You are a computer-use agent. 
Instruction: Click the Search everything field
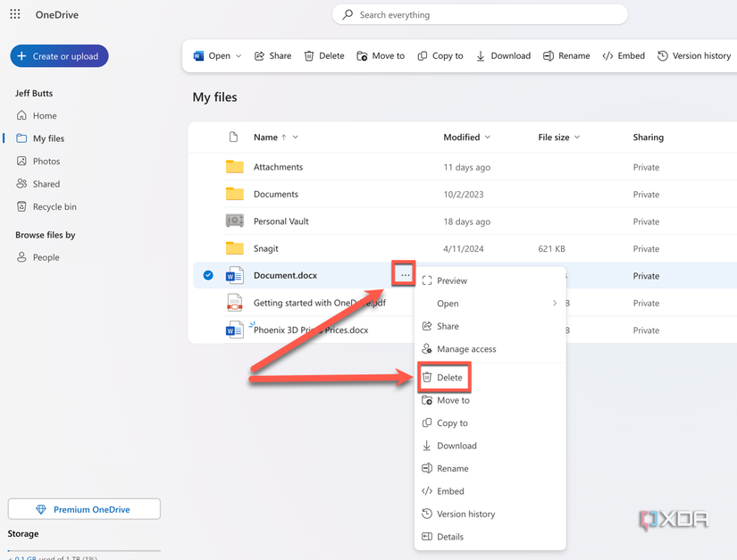(x=480, y=14)
